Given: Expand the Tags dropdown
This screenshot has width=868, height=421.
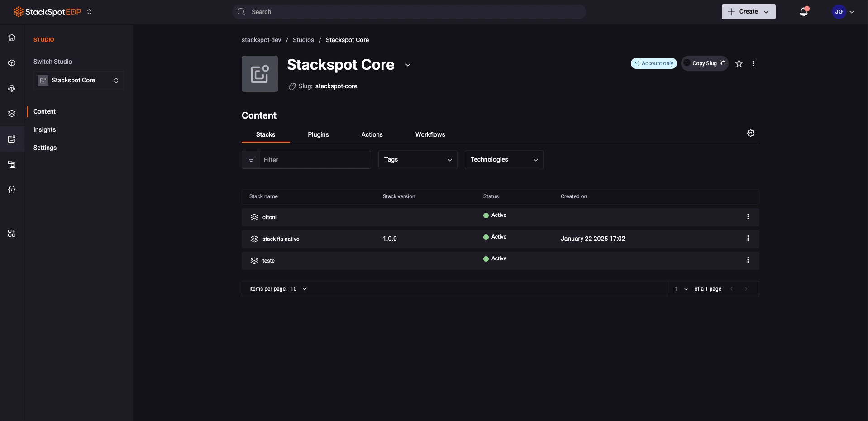Looking at the screenshot, I should 417,160.
